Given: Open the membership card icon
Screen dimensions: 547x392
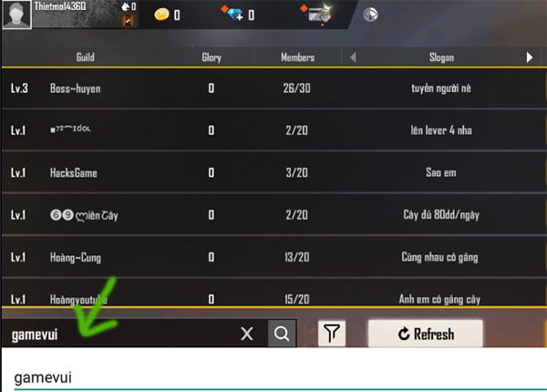Looking at the screenshot, I should coord(317,14).
